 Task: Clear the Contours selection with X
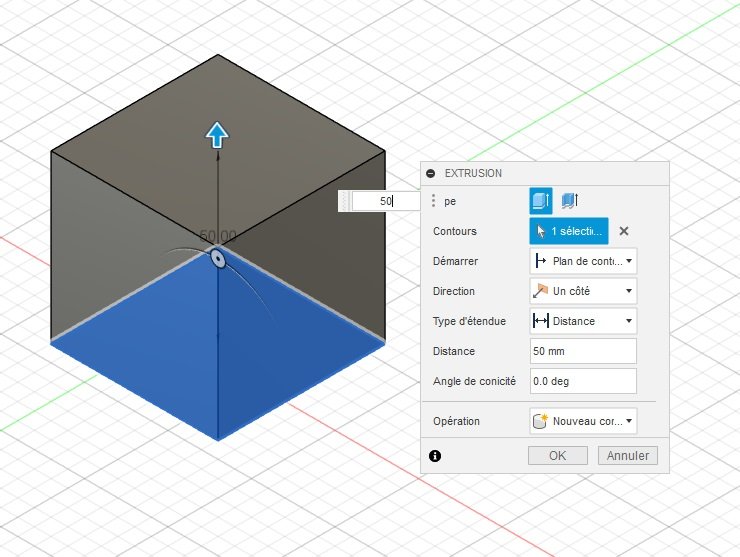[624, 231]
